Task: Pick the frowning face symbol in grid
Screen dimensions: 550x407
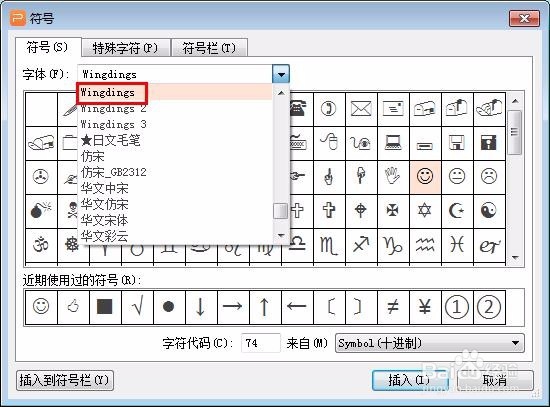Action: 489,176
